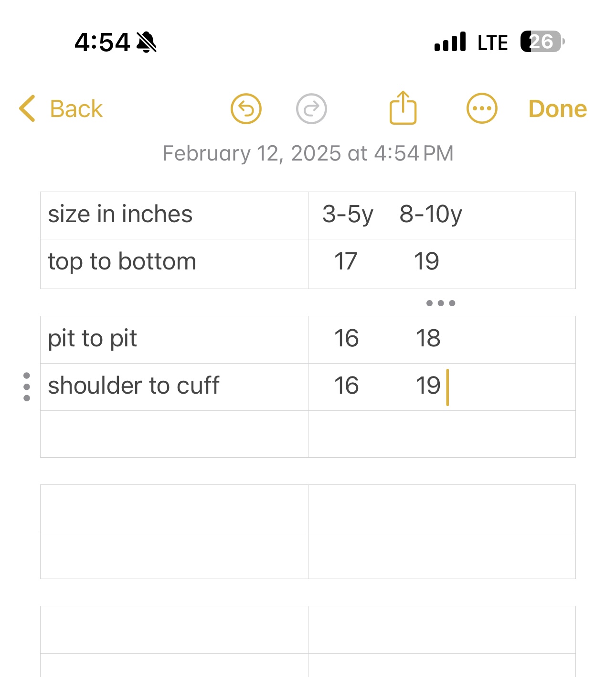616x677 pixels.
Task: Tap the back chevron icon
Action: (27, 108)
